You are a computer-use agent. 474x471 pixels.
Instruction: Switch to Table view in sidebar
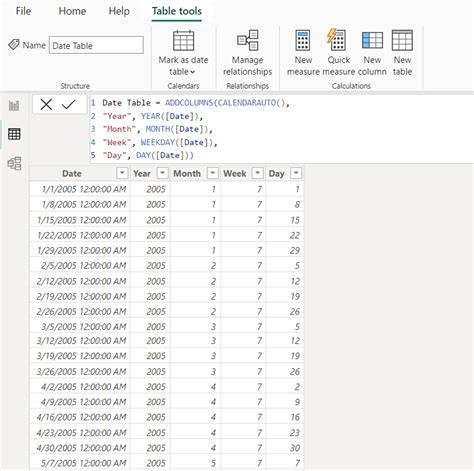tap(14, 134)
